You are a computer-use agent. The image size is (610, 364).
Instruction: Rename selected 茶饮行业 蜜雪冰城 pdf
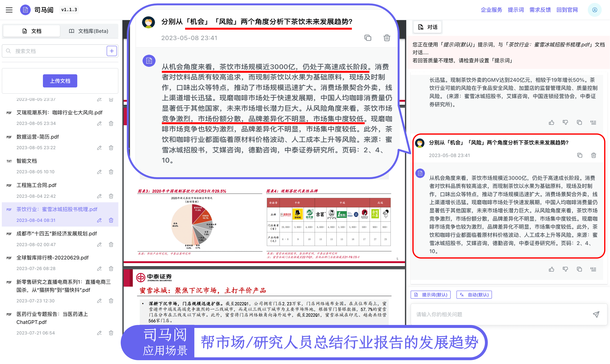[x=99, y=220]
